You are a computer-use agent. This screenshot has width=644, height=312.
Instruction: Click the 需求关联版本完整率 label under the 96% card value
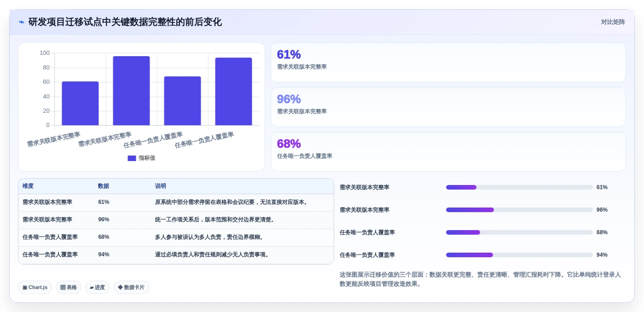[x=302, y=111]
